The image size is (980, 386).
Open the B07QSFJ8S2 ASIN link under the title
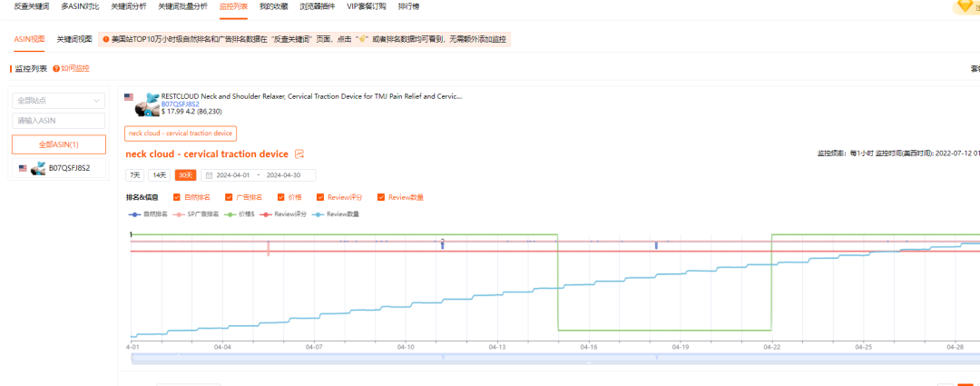pyautogui.click(x=180, y=104)
